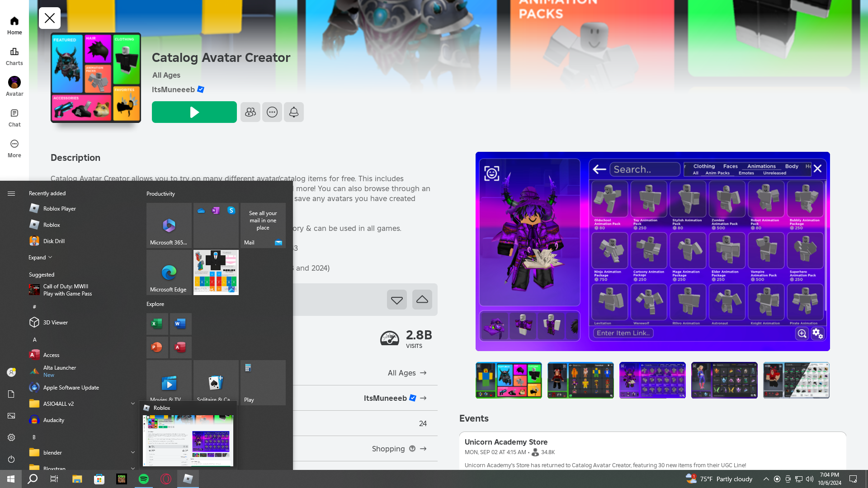Open the three-dot options button
The image size is (868, 488).
click(272, 112)
